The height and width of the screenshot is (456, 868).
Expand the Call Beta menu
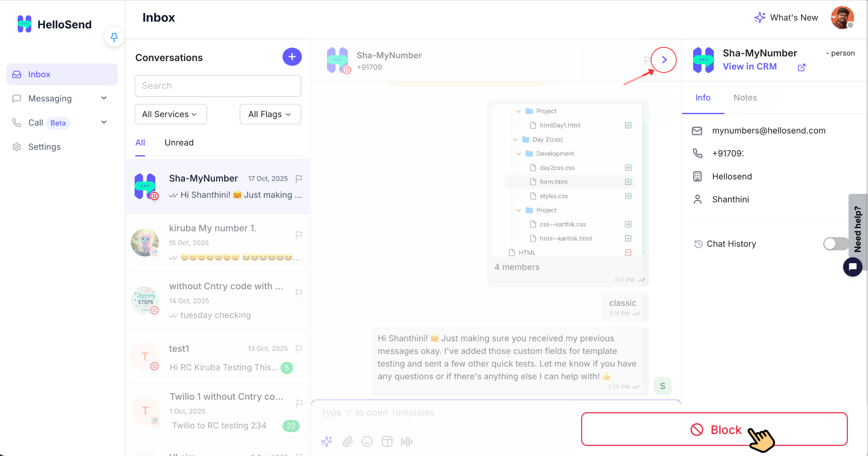(59, 123)
